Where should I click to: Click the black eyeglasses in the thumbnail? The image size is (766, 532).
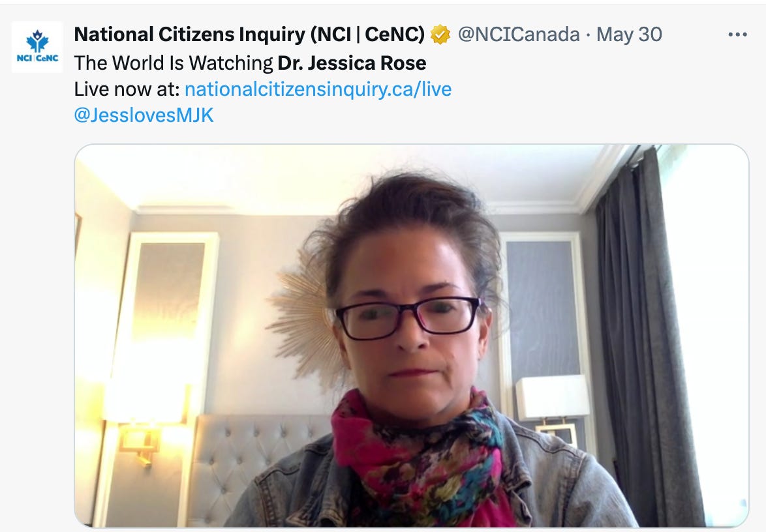tap(408, 318)
